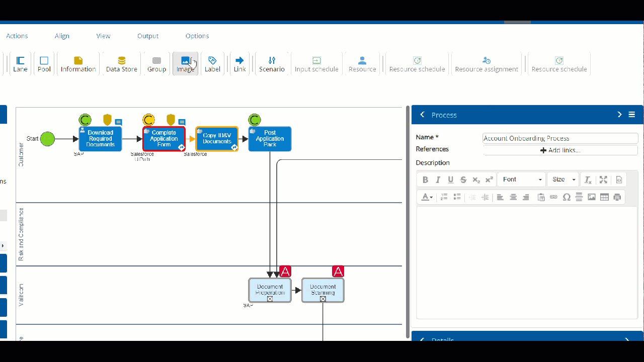Toggle italic formatting in description editor
This screenshot has height=362, width=644.
[438, 179]
